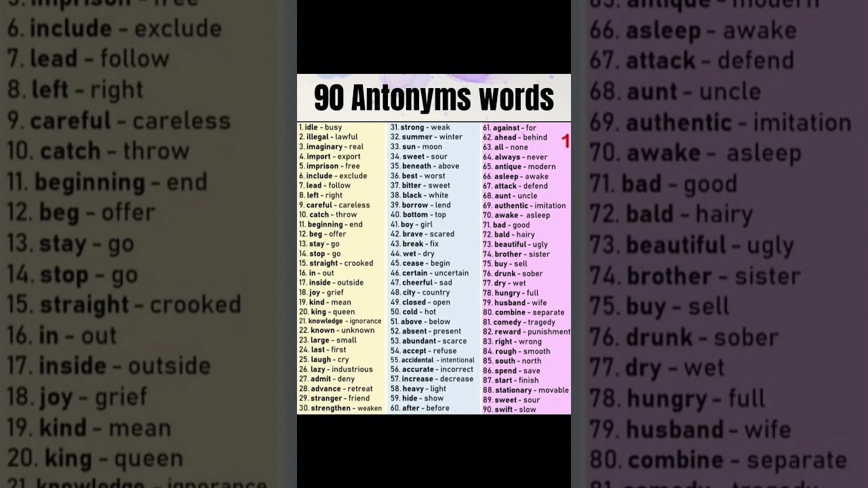Select '22. known - unknown' row
The image size is (868, 488).
click(x=336, y=331)
